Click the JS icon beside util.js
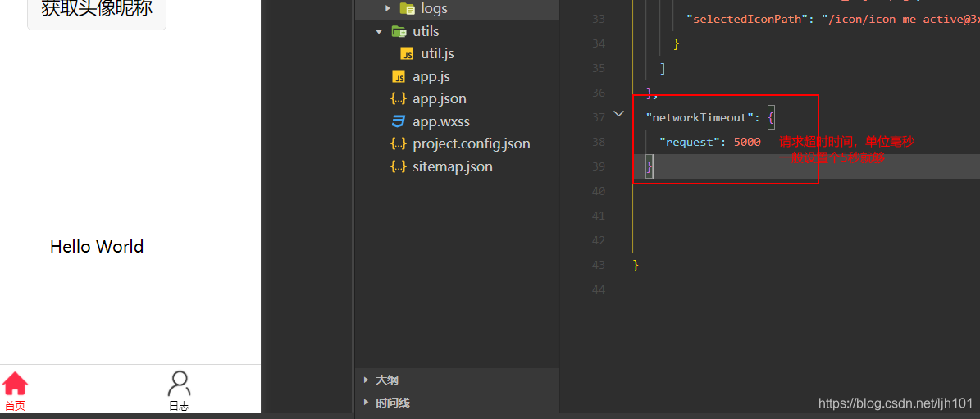The height and width of the screenshot is (419, 980). [407, 53]
